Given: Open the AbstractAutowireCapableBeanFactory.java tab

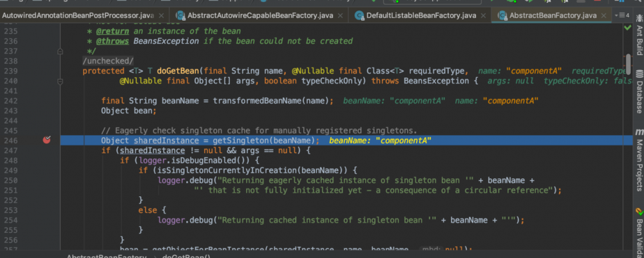Looking at the screenshot, I should (259, 16).
